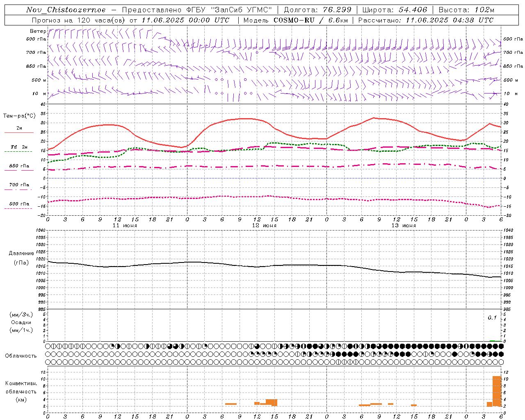
Task: Click the 'Давление' pressure panel label
Action: coord(21,253)
